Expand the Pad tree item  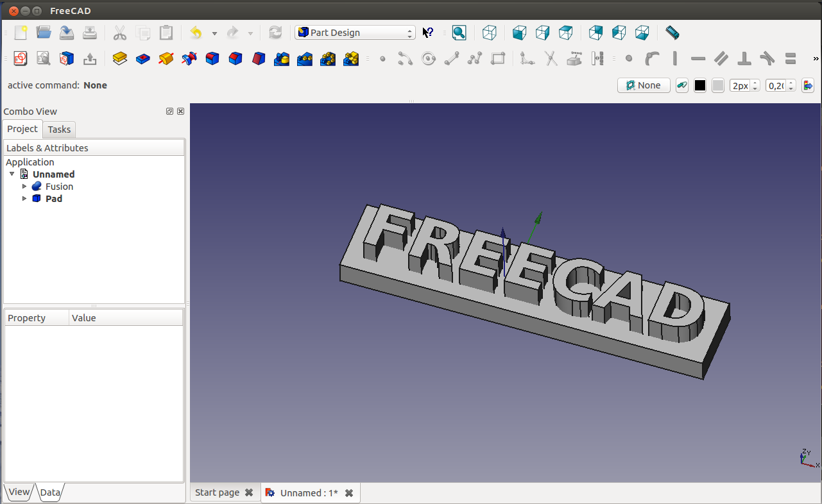tap(24, 199)
